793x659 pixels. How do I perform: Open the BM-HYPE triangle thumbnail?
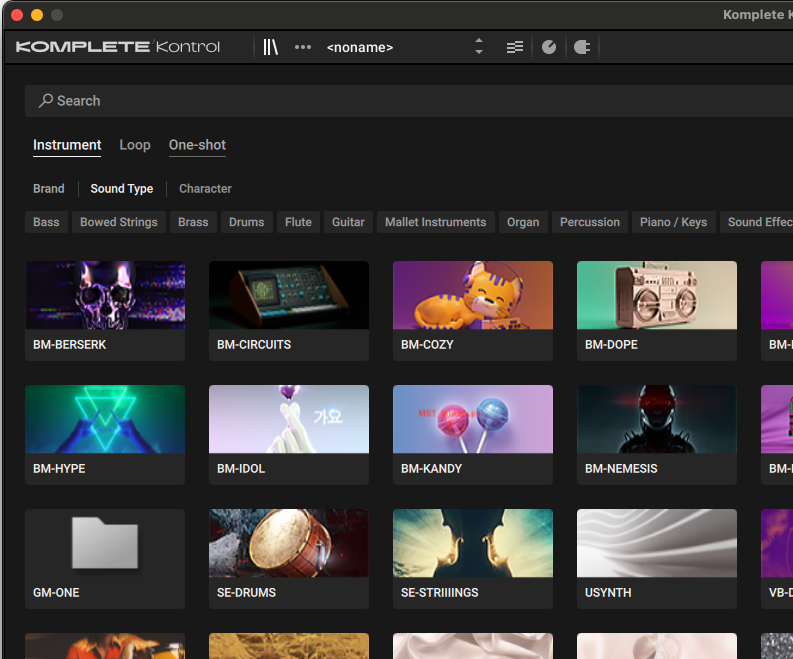(x=105, y=419)
